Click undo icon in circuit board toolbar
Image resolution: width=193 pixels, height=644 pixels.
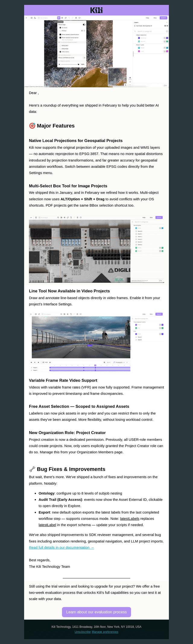[x=71, y=217]
